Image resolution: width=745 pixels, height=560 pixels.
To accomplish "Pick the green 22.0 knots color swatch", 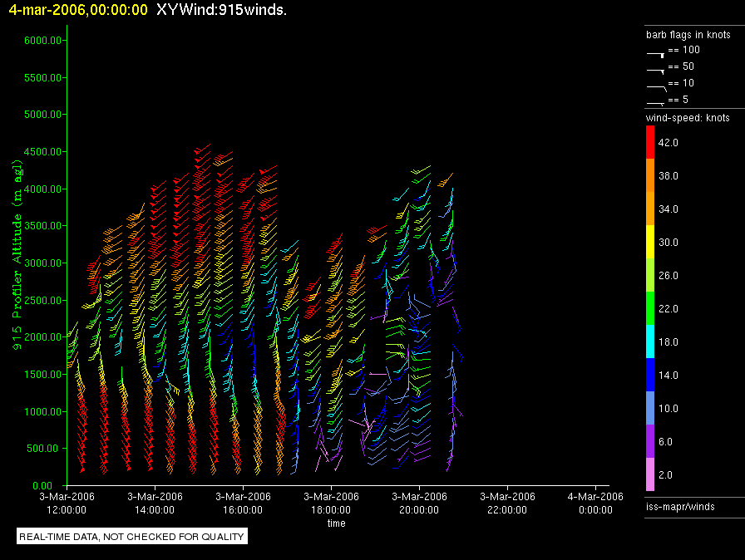I will click(x=650, y=308).
